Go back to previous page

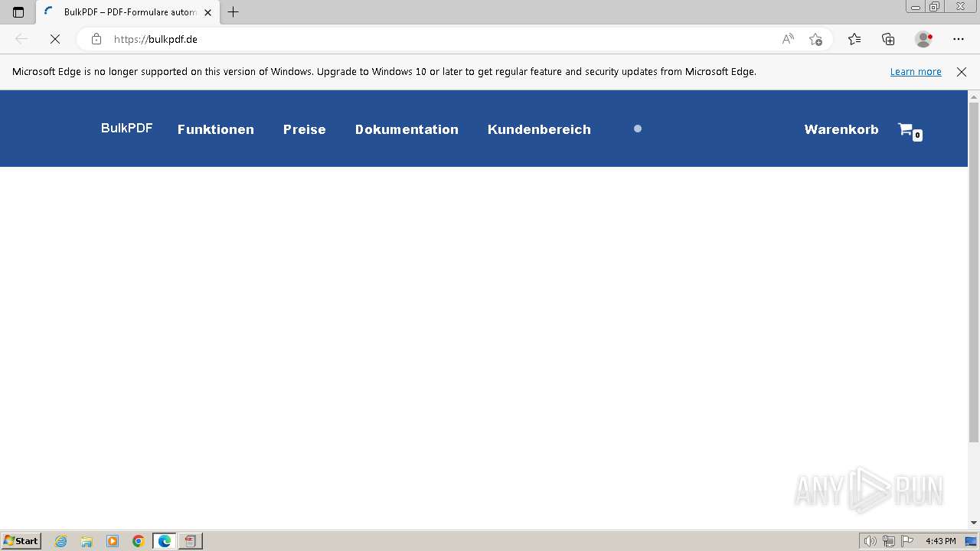coord(21,39)
